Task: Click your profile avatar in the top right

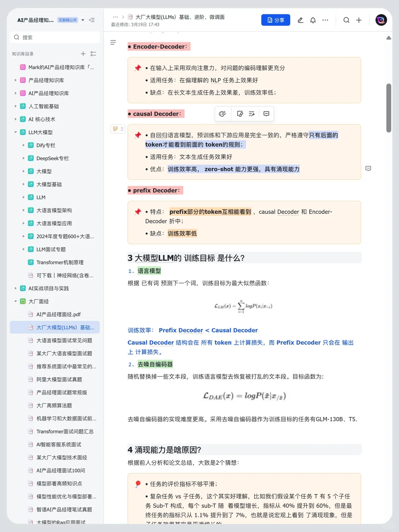Action: [381, 20]
